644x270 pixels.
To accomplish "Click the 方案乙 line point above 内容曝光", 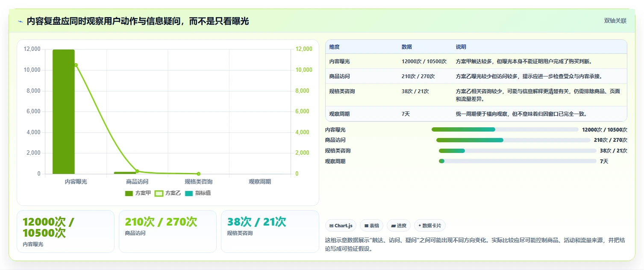I will 76,65.
